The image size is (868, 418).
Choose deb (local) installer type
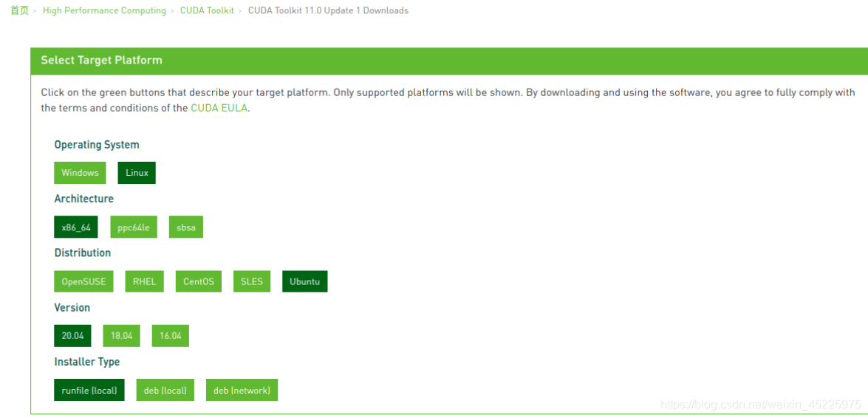(165, 391)
